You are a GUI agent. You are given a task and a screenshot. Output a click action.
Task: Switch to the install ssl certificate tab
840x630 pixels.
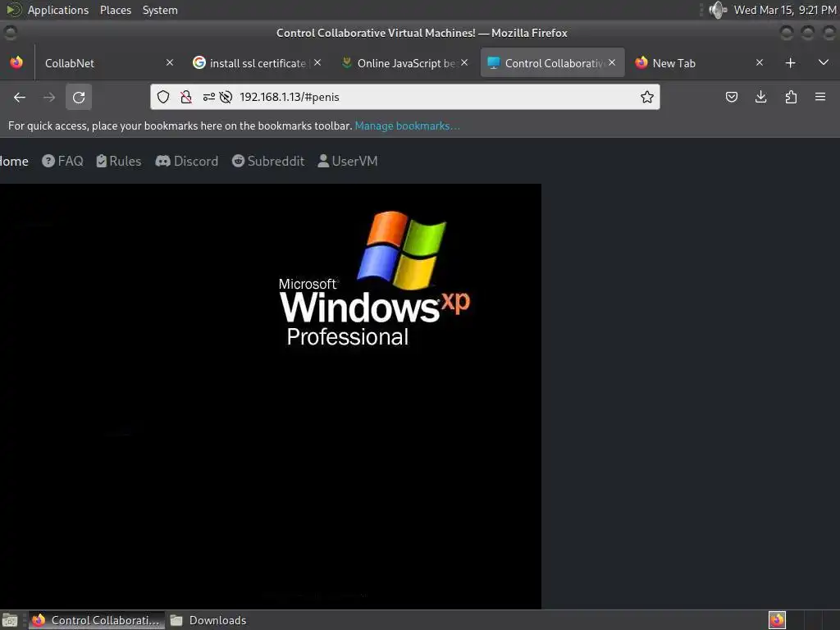(x=258, y=63)
